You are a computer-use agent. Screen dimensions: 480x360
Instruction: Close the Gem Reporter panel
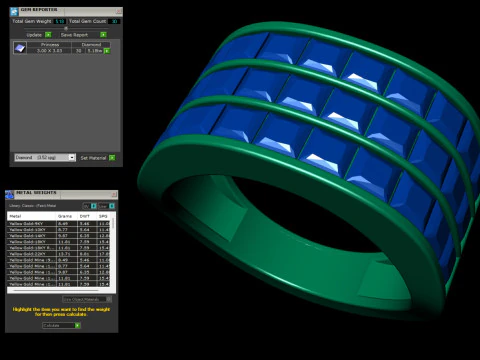[118, 11]
